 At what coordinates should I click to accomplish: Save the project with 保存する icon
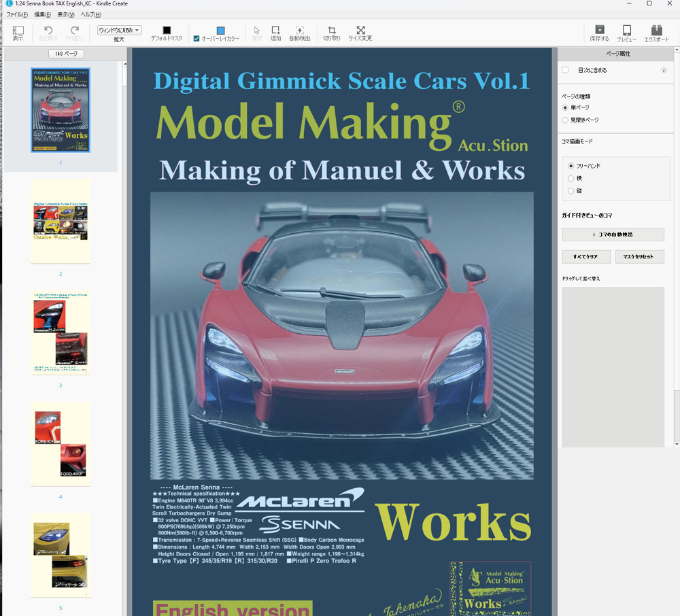click(x=599, y=30)
